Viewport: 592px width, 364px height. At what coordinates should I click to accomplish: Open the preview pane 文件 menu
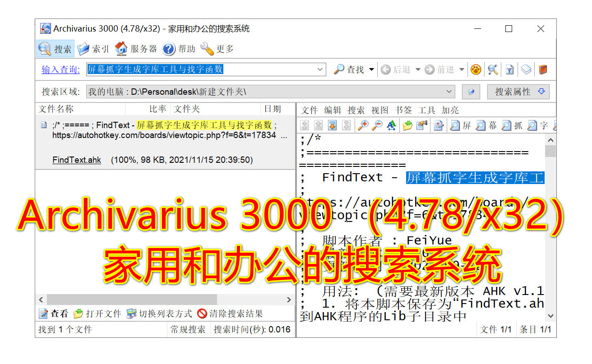[x=310, y=110]
